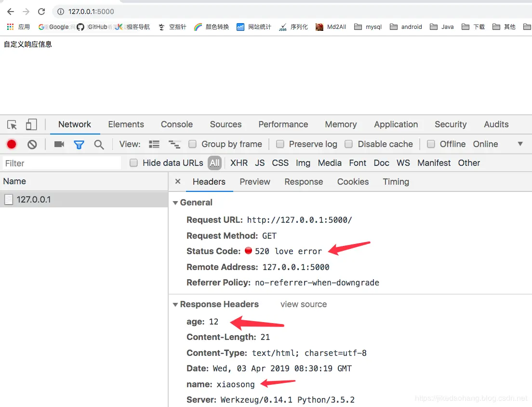Viewport: 532px width, 407px height.
Task: Open the Response tab of the request
Action: coord(304,182)
